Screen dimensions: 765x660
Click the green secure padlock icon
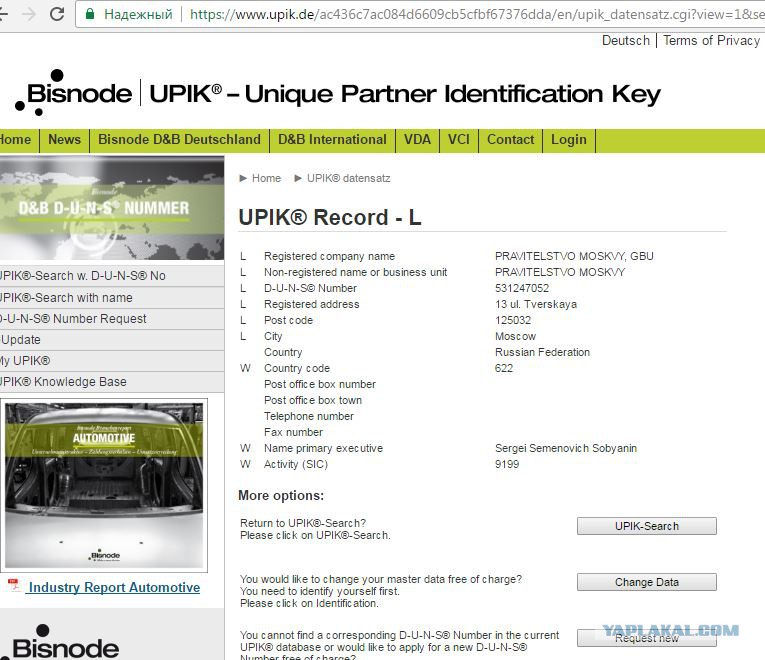point(89,14)
